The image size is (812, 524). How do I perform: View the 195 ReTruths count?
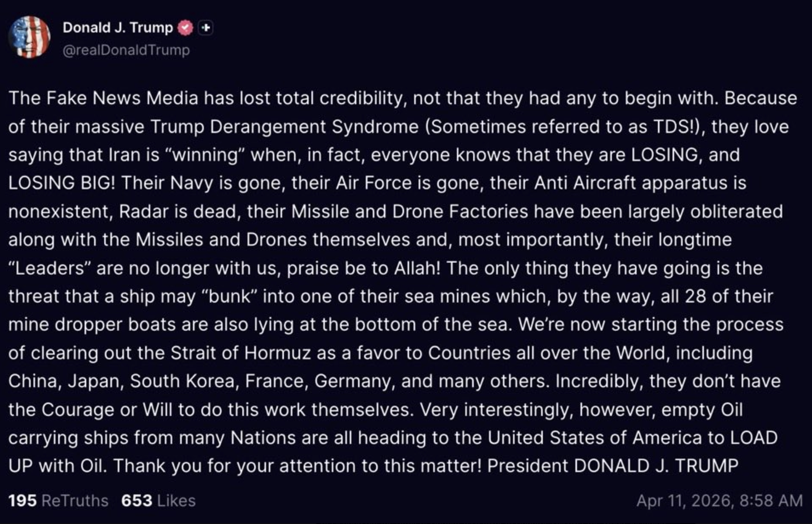coord(22,501)
